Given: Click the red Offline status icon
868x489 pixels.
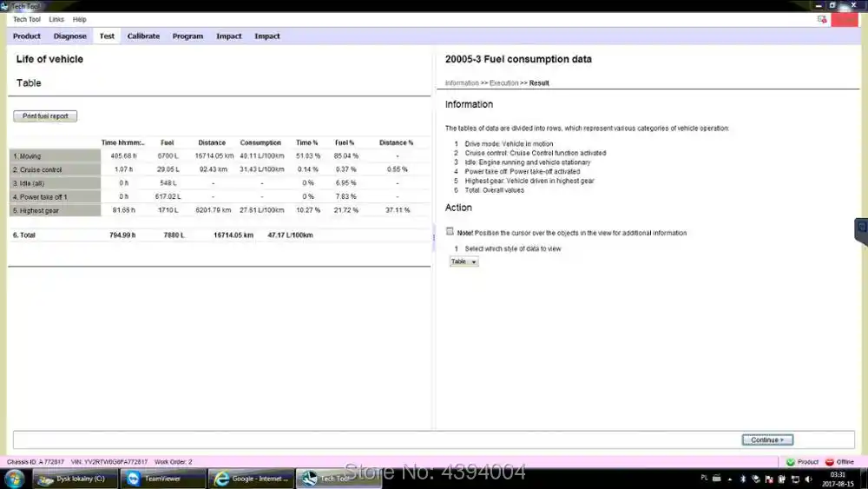Looking at the screenshot, I should (829, 462).
